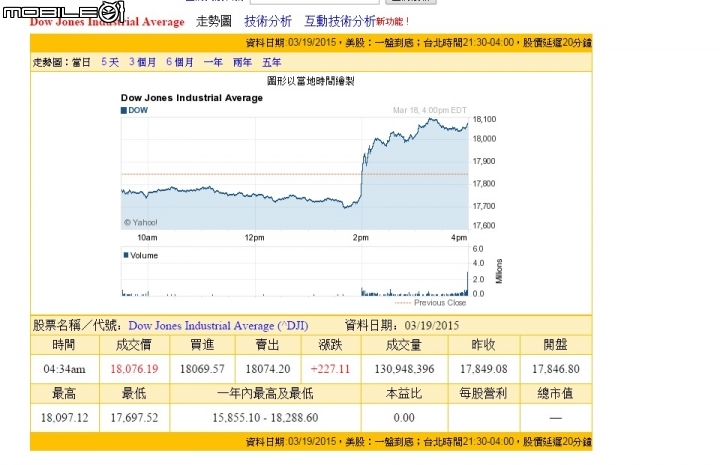Viewport: 720px width, 465px height.
Task: Click the 52-week range 15,855.10 - 18,288.60
Action: (x=265, y=418)
